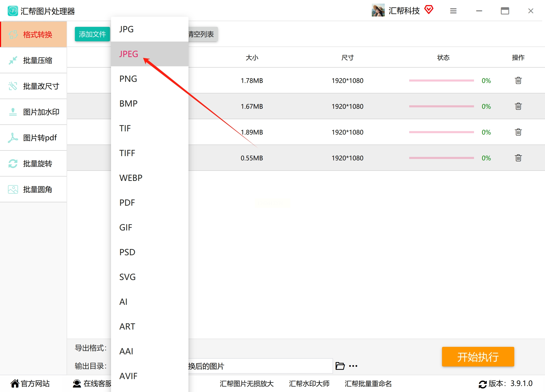Click the VIP diamond icon
The image size is (545, 392).
[x=429, y=10]
